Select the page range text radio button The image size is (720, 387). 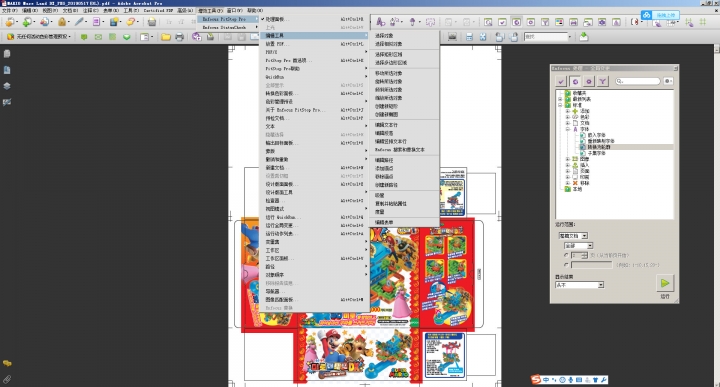(566, 265)
